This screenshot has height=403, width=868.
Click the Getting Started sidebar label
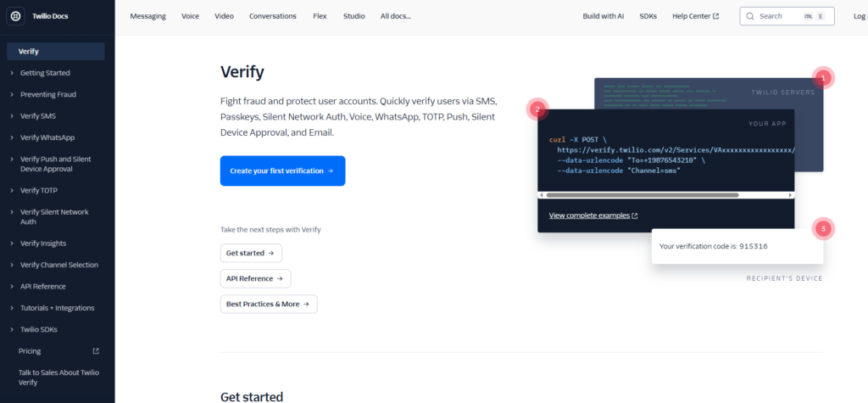pyautogui.click(x=46, y=73)
